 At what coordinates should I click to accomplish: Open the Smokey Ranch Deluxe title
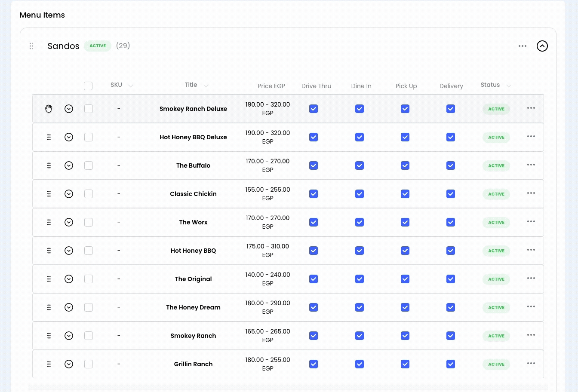[193, 109]
